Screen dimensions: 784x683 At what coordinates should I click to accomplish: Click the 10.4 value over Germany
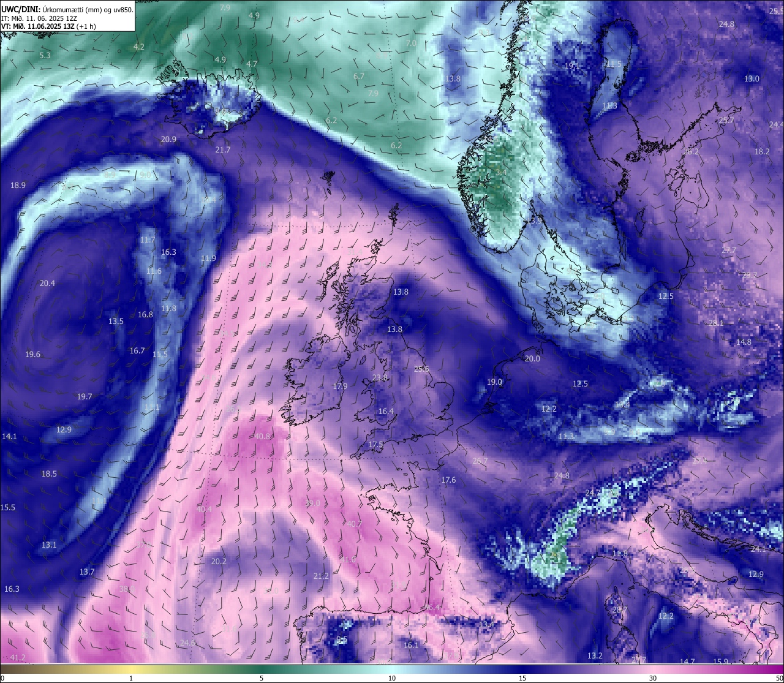pyautogui.click(x=622, y=404)
